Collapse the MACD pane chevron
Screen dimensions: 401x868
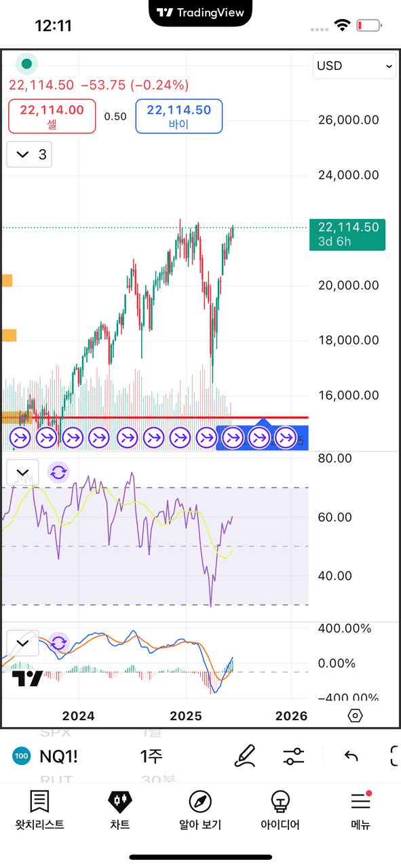coord(22,643)
